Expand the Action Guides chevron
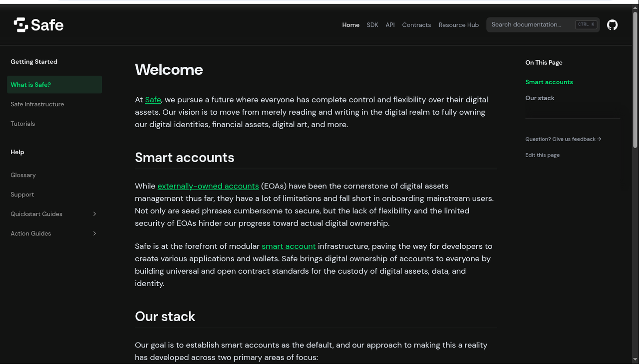 (x=94, y=233)
